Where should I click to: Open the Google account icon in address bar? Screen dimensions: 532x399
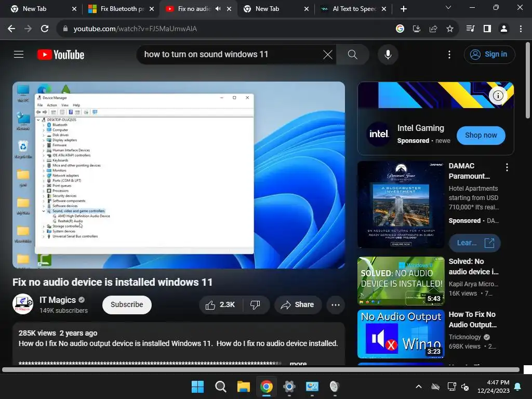coord(400,29)
